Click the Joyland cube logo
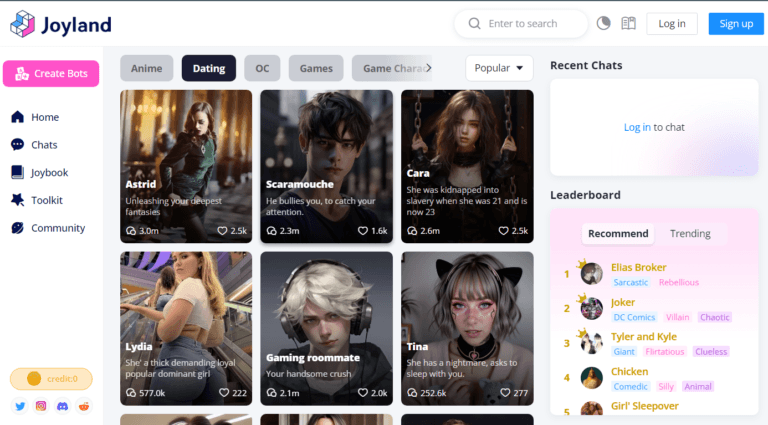The image size is (768, 425). pyautogui.click(x=23, y=24)
